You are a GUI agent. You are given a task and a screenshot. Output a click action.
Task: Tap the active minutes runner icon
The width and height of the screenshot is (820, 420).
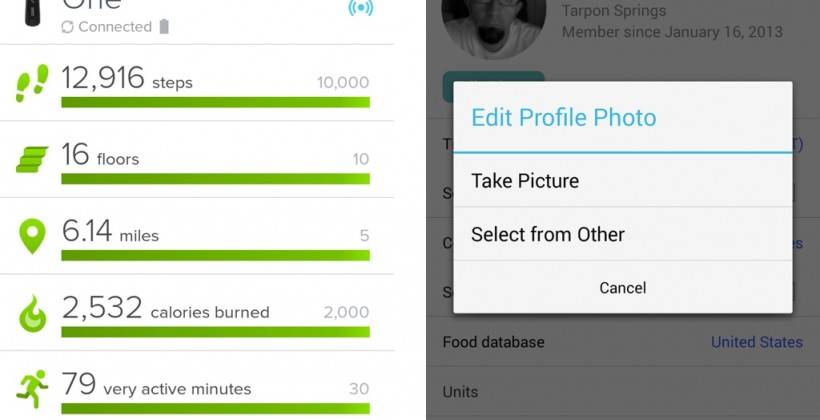[32, 388]
